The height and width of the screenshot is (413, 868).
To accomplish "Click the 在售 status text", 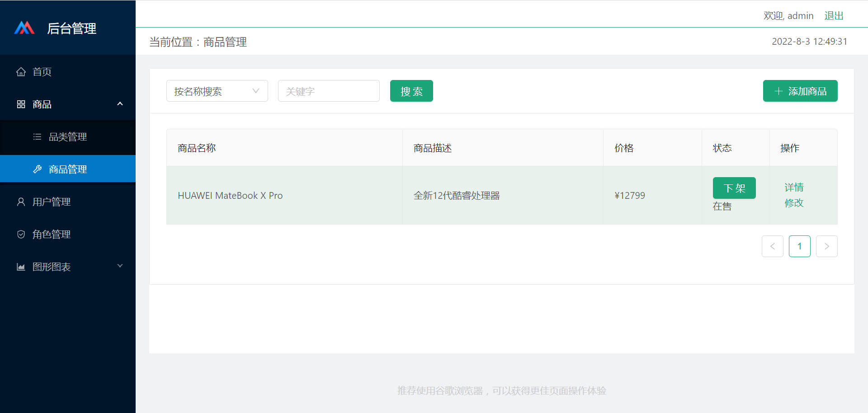I will click(722, 206).
